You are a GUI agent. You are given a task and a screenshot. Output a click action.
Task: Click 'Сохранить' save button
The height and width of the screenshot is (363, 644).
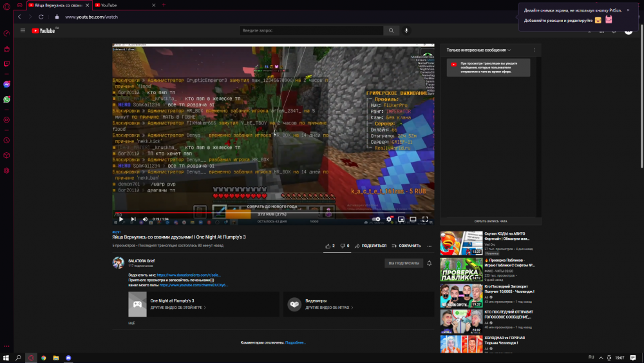pos(406,246)
